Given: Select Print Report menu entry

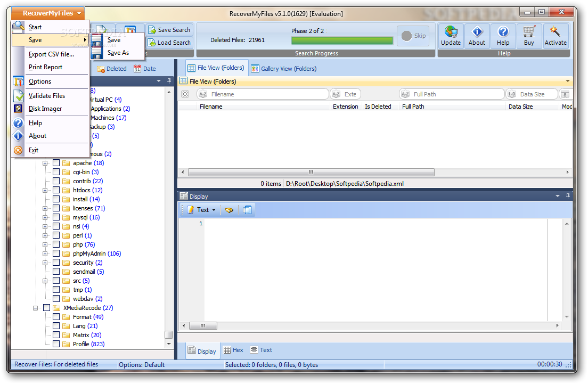Looking at the screenshot, I should (45, 67).
